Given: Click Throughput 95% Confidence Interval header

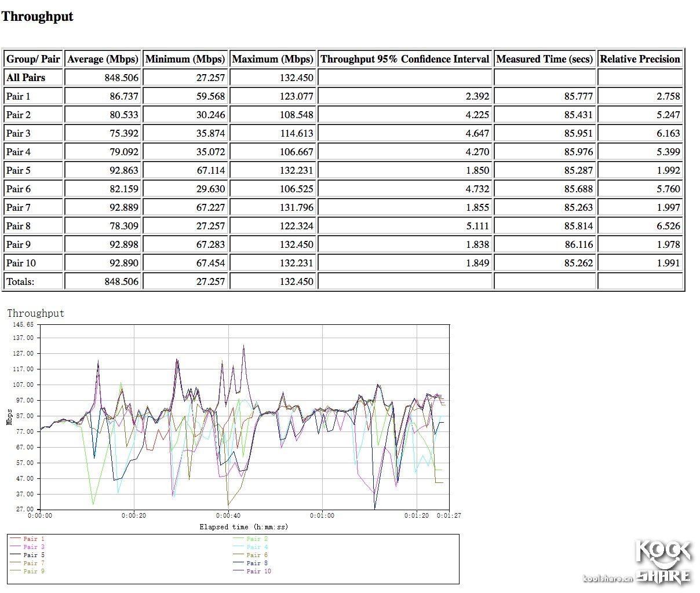Looking at the screenshot, I should [x=404, y=59].
